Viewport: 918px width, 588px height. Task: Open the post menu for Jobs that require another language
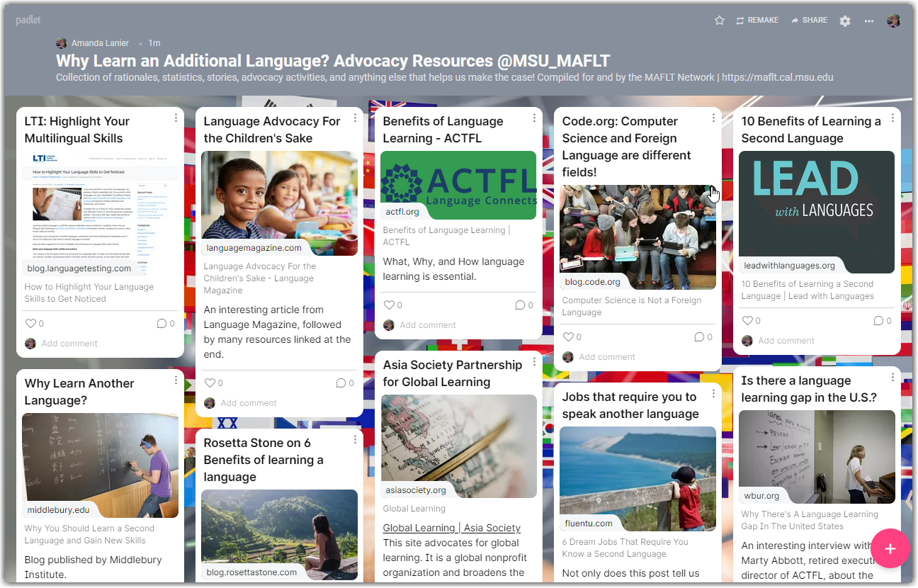[713, 394]
